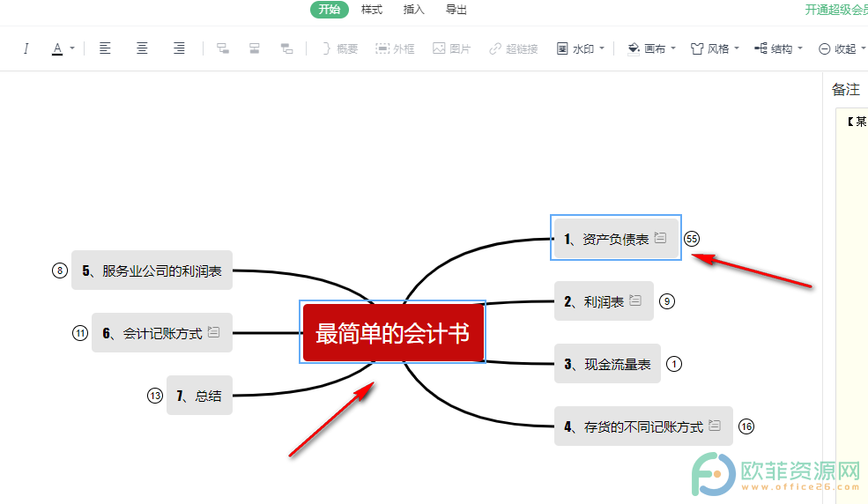
Task: Insert a child topic icon
Action: point(223,48)
